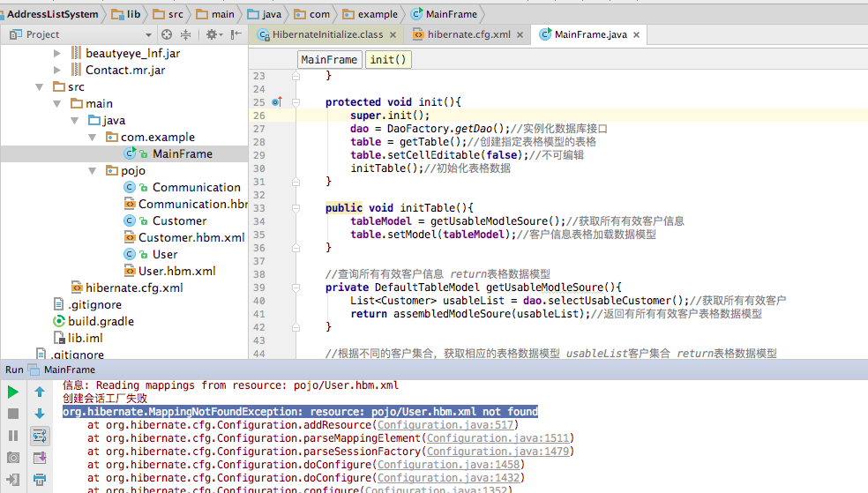The width and height of the screenshot is (868, 493).
Task: Collapse the main folder in the tree
Action: point(57,103)
